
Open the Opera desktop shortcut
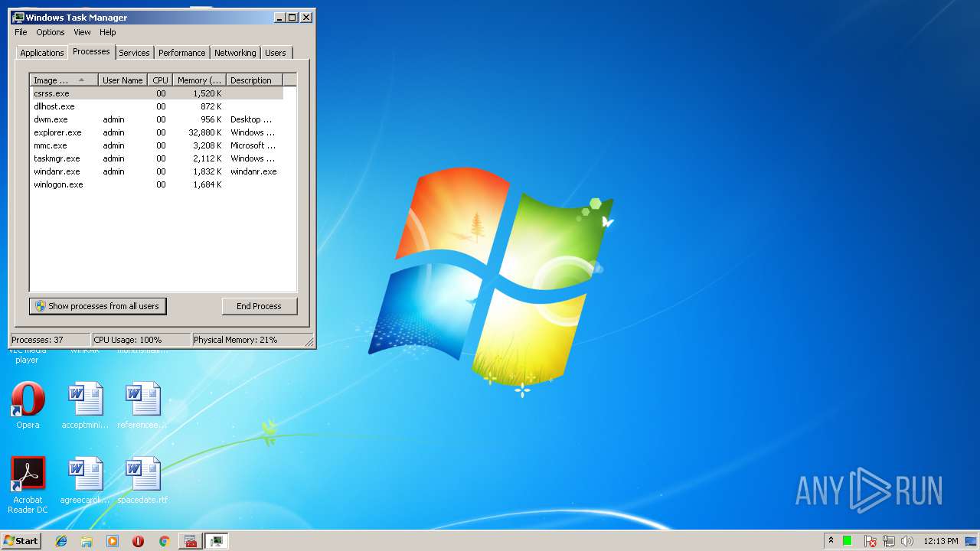(28, 406)
